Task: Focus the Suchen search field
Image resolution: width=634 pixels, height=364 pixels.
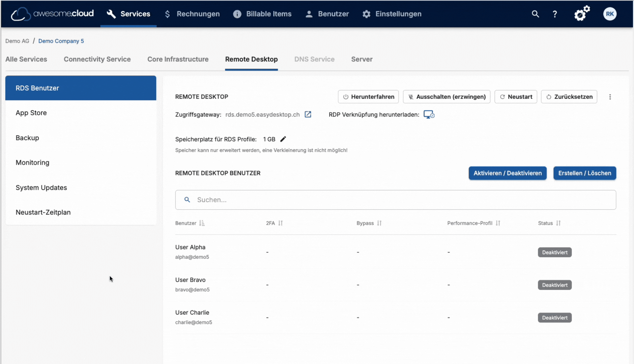Action: pos(396,200)
